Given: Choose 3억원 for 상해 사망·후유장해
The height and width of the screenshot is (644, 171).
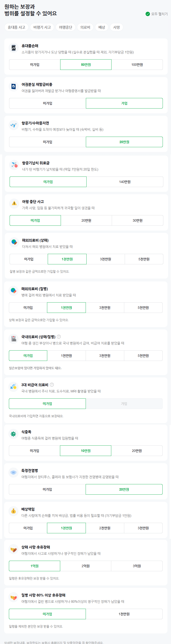Looking at the screenshot, I should 136,566.
